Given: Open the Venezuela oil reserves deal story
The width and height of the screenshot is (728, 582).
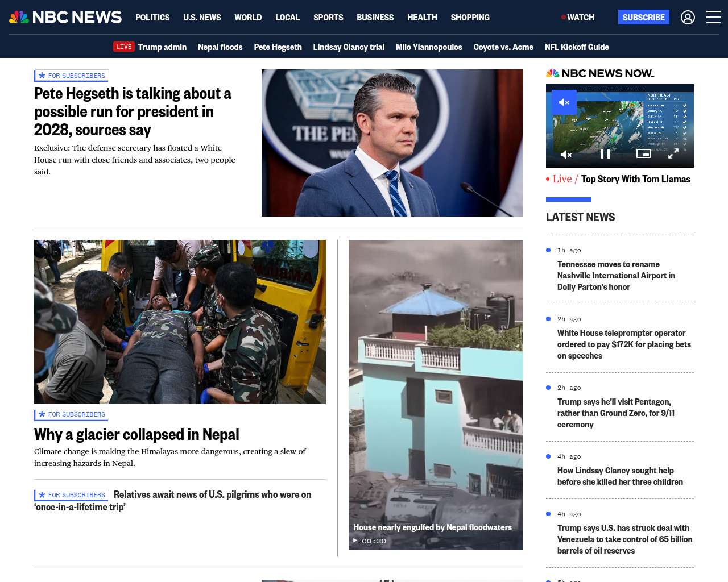Looking at the screenshot, I should tap(624, 539).
